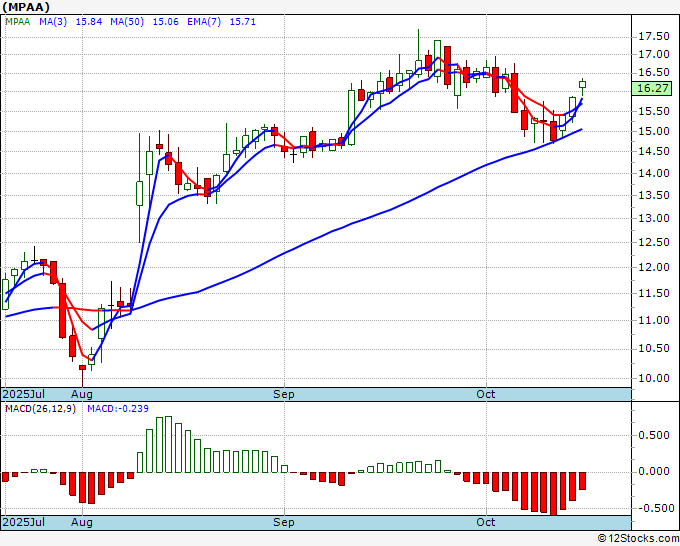Click the MACD(26,12,9) indicator label

click(x=40, y=409)
